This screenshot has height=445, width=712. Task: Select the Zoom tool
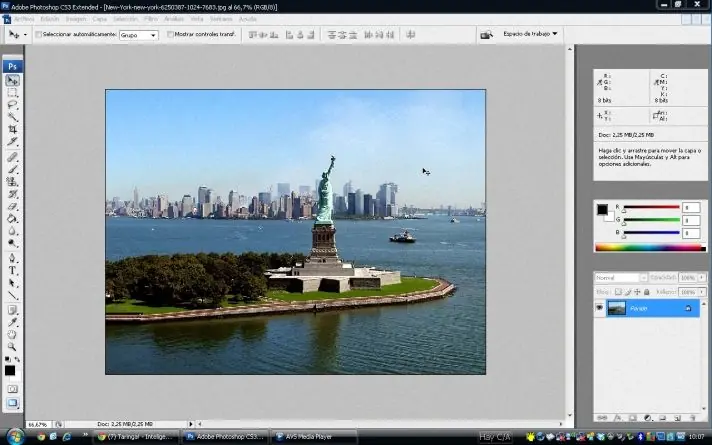[12, 347]
